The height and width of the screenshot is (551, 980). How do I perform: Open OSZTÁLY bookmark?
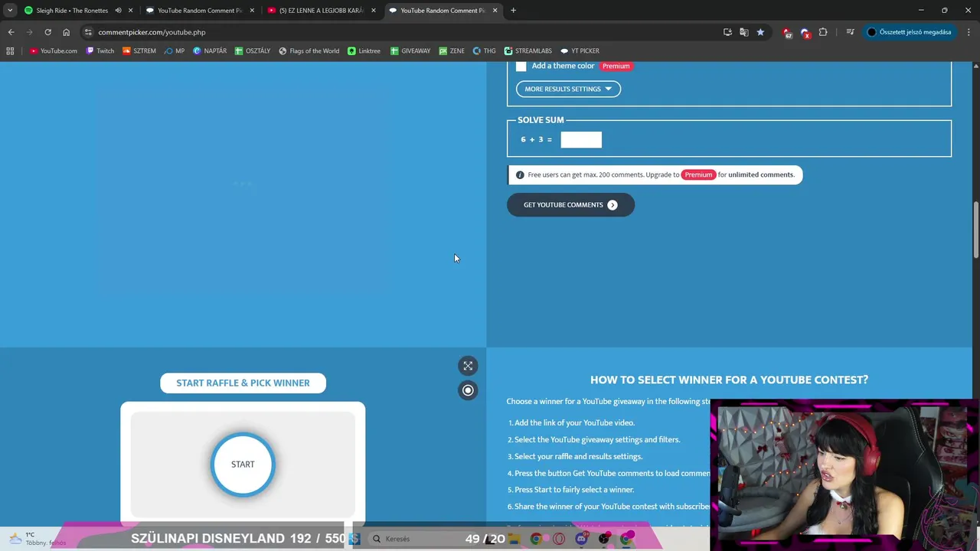[x=253, y=51]
